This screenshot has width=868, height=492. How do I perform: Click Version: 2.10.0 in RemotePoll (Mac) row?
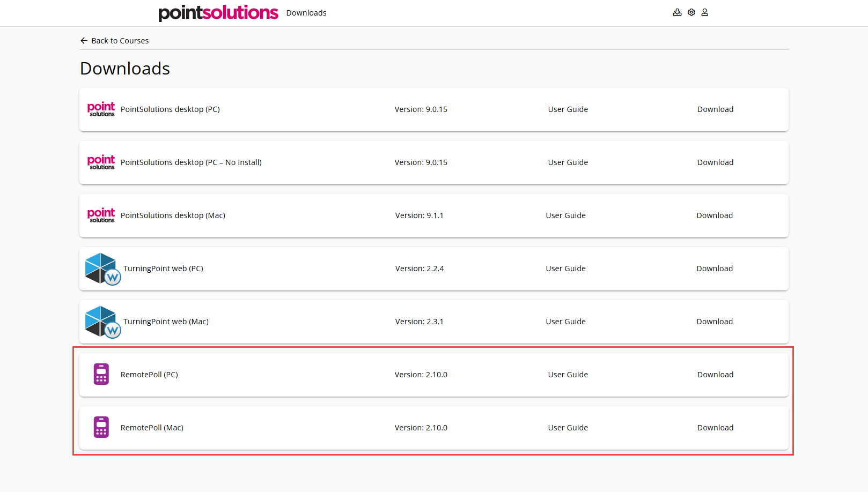coord(421,428)
